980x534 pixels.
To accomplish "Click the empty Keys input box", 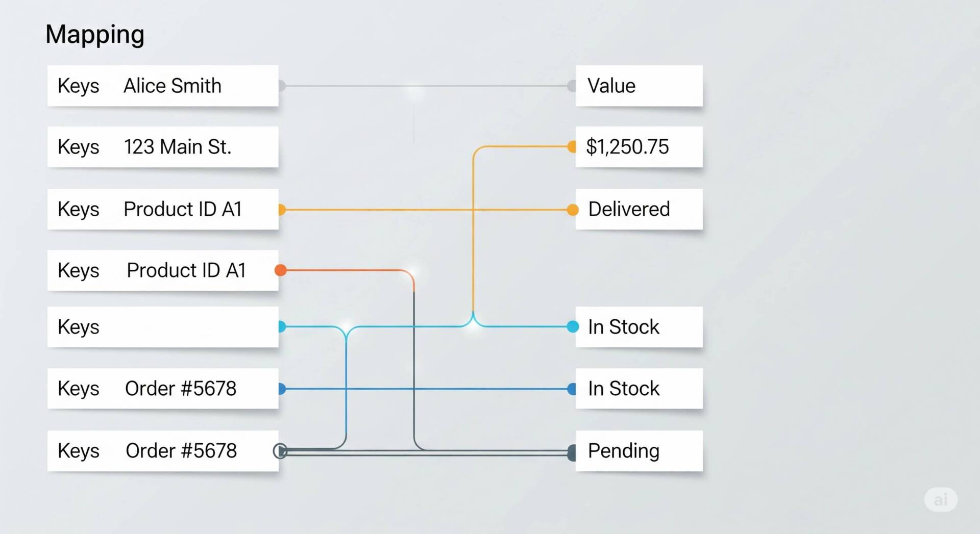I will pos(163,327).
